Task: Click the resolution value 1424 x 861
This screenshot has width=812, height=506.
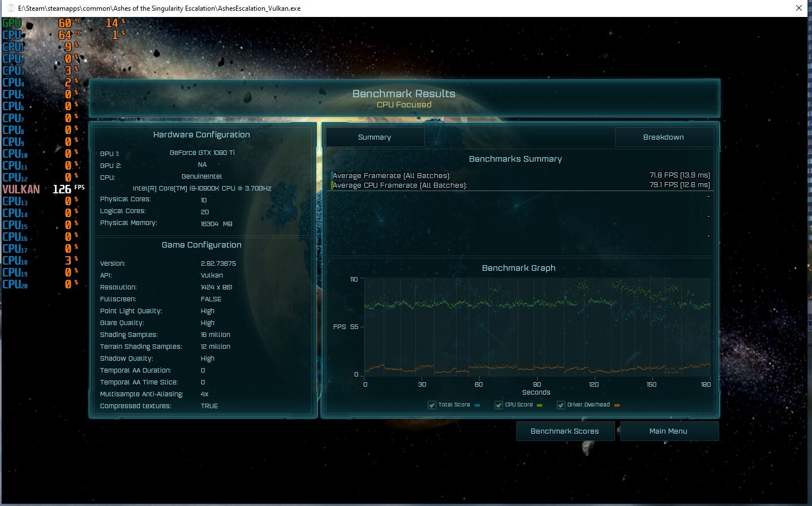Action: pos(216,287)
